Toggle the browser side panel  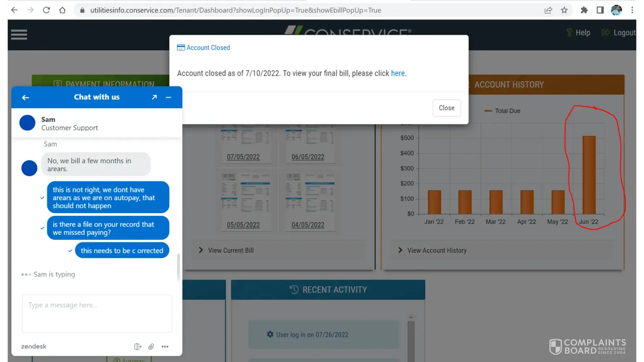tap(600, 10)
